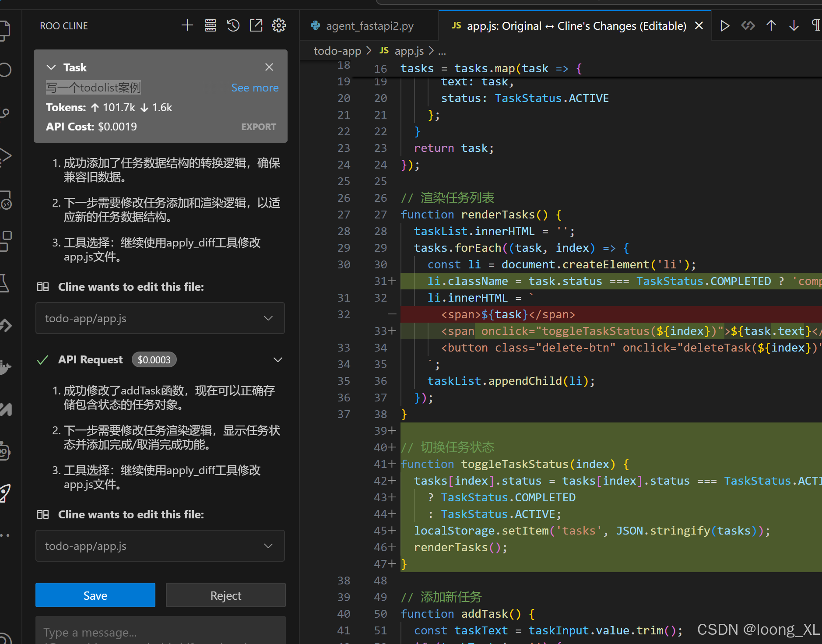This screenshot has width=822, height=644.
Task: Jump to next change with down arrow
Action: click(793, 25)
